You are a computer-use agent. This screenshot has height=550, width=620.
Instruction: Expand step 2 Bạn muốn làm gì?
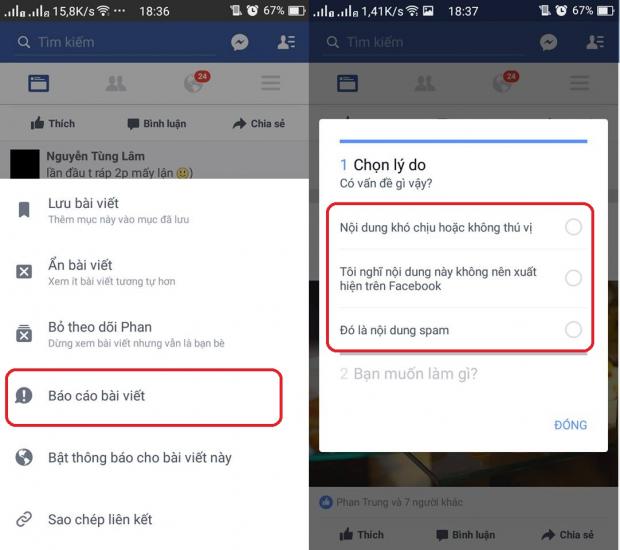[408, 374]
